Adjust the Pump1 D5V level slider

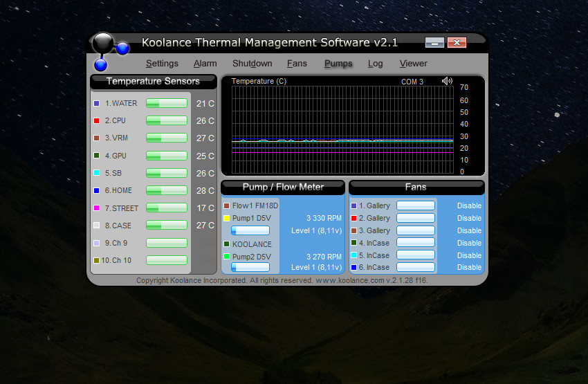coord(250,230)
